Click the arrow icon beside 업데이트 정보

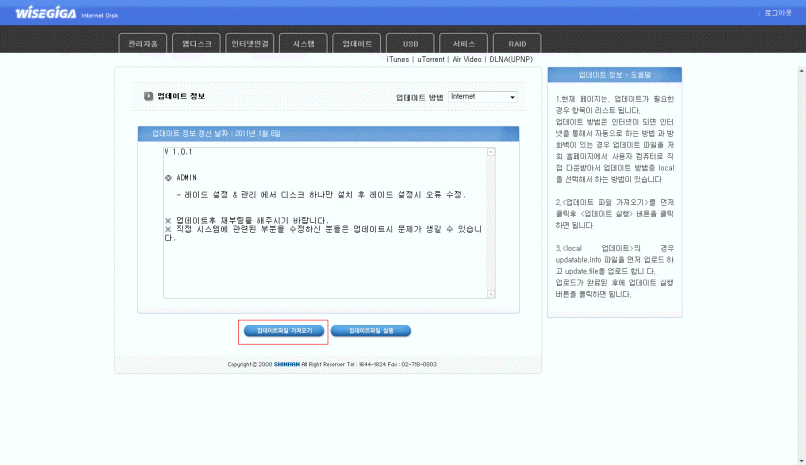click(148, 97)
